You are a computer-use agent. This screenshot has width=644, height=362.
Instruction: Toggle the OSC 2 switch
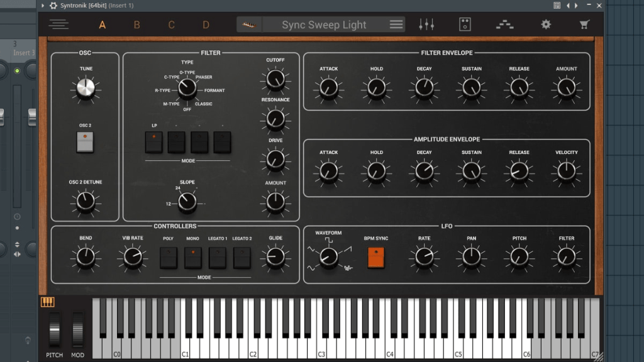[85, 142]
